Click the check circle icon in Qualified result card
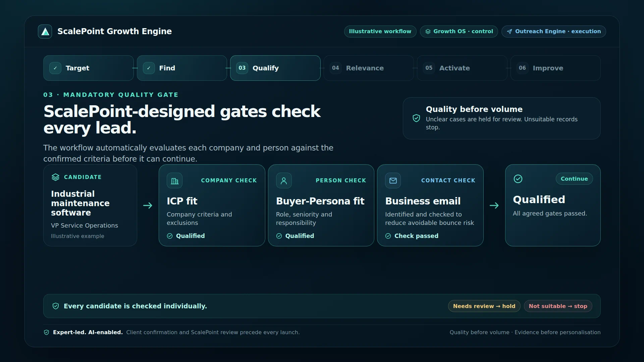This screenshot has width=644, height=362. [x=518, y=179]
